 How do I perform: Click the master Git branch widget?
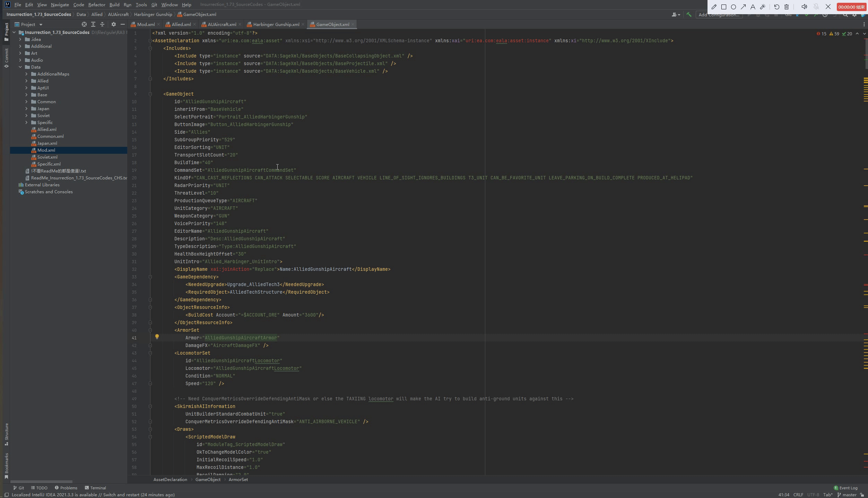tap(847, 495)
